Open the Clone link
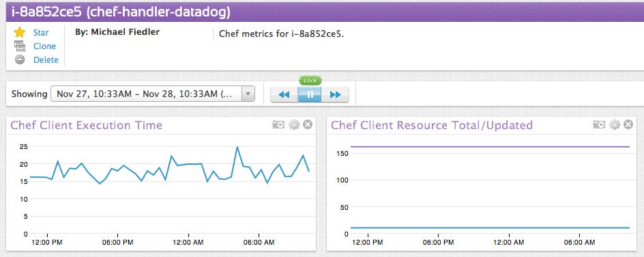The image size is (644, 257). 44,46
